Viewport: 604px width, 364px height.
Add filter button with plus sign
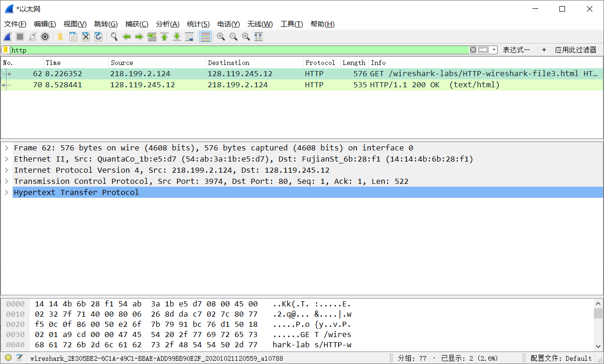[x=544, y=50]
